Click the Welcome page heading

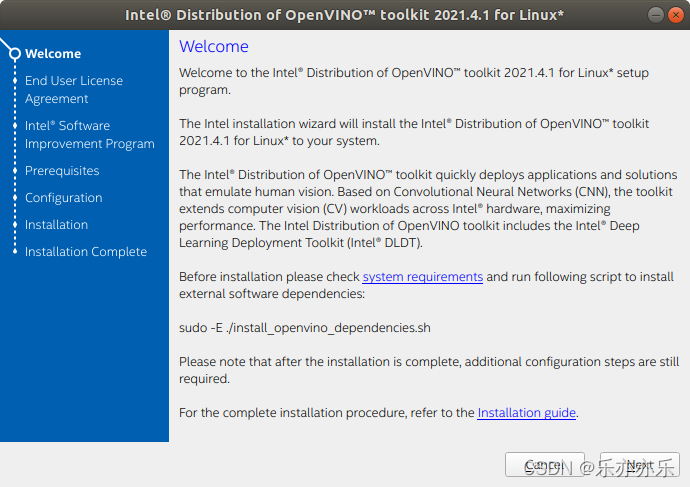tap(214, 46)
